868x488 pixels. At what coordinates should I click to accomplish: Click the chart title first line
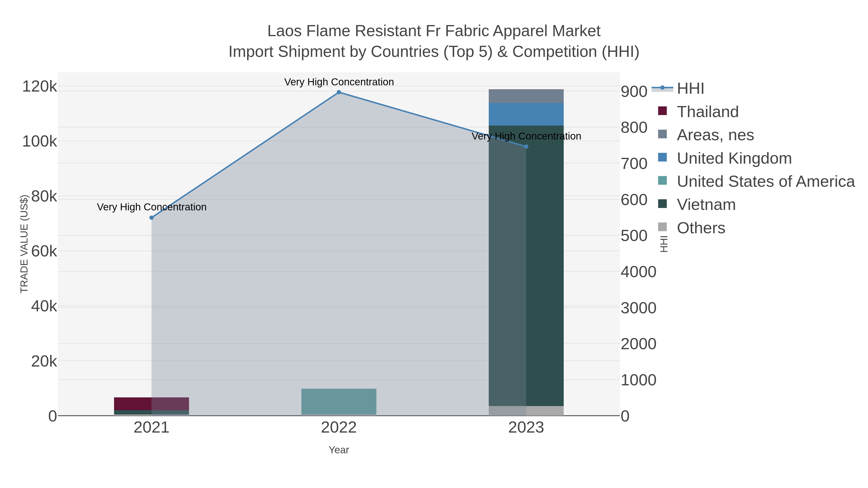[x=434, y=31]
